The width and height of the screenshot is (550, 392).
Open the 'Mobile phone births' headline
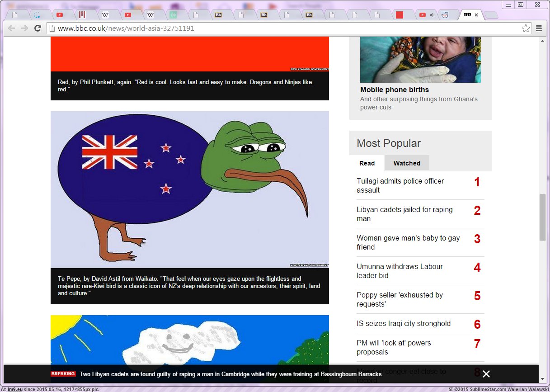[x=395, y=90]
